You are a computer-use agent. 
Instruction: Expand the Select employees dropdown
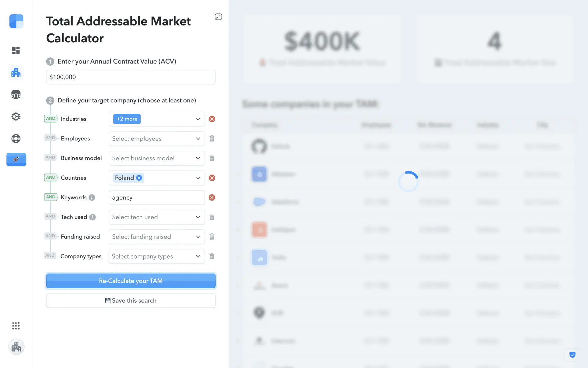156,139
